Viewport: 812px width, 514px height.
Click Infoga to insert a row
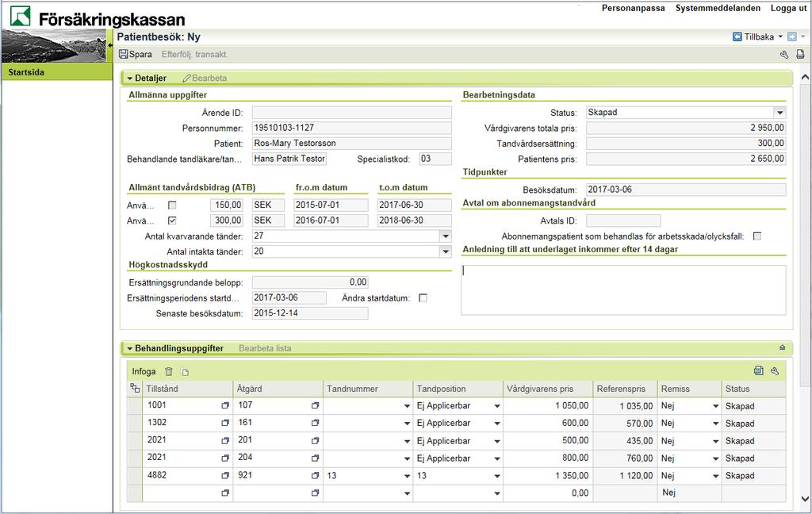[144, 371]
